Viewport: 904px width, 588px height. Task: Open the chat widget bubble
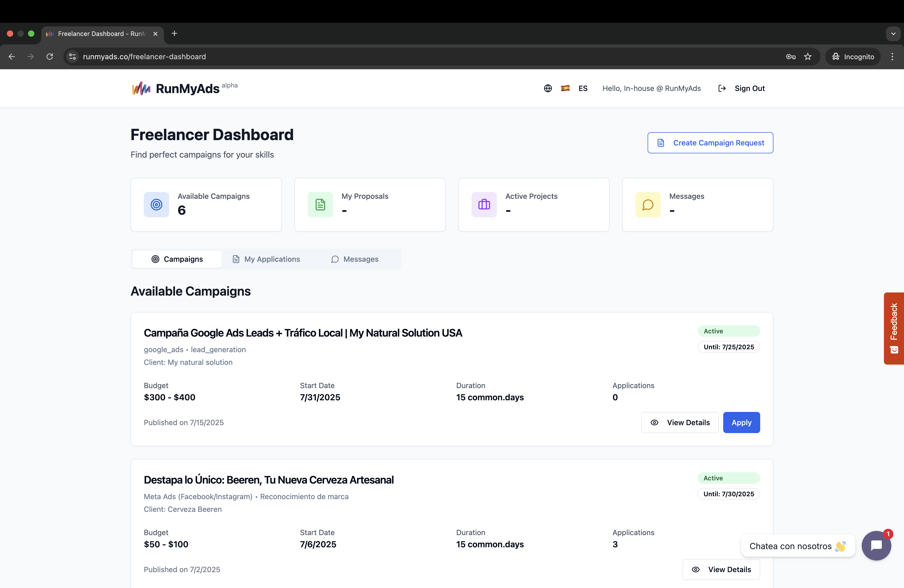[x=876, y=545]
